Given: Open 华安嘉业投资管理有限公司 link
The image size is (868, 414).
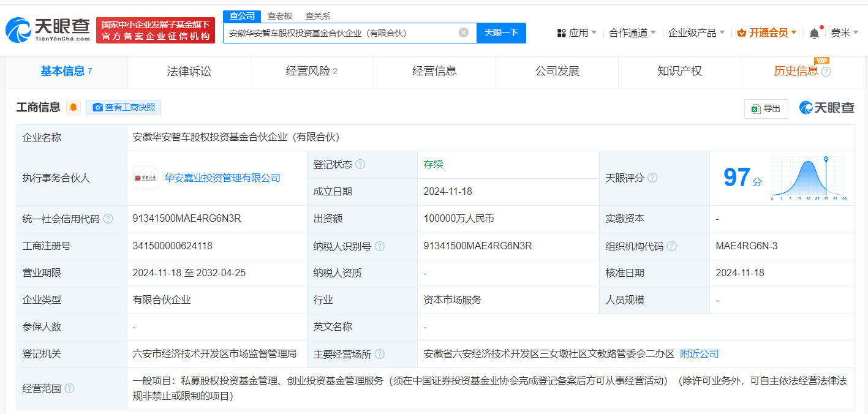Looking at the screenshot, I should [222, 178].
